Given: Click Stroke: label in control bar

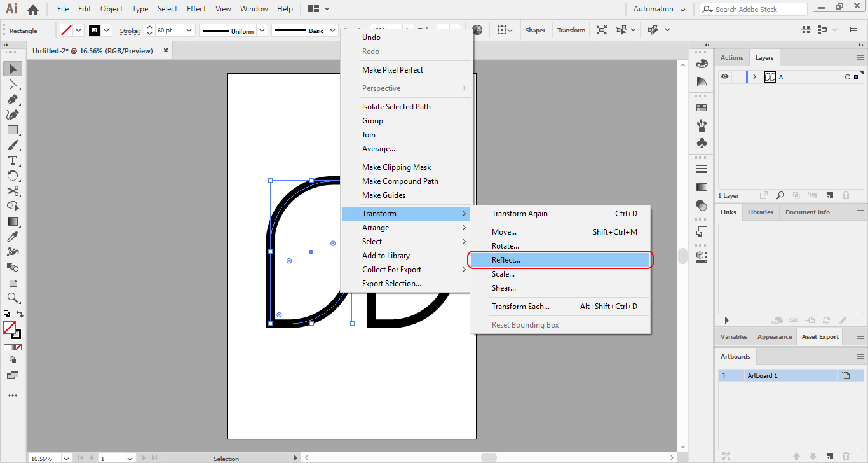Looking at the screenshot, I should pos(130,31).
